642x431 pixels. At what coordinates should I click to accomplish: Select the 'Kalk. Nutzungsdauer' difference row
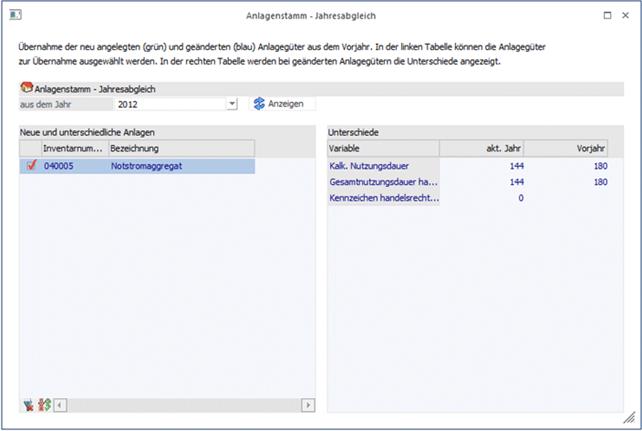click(383, 166)
